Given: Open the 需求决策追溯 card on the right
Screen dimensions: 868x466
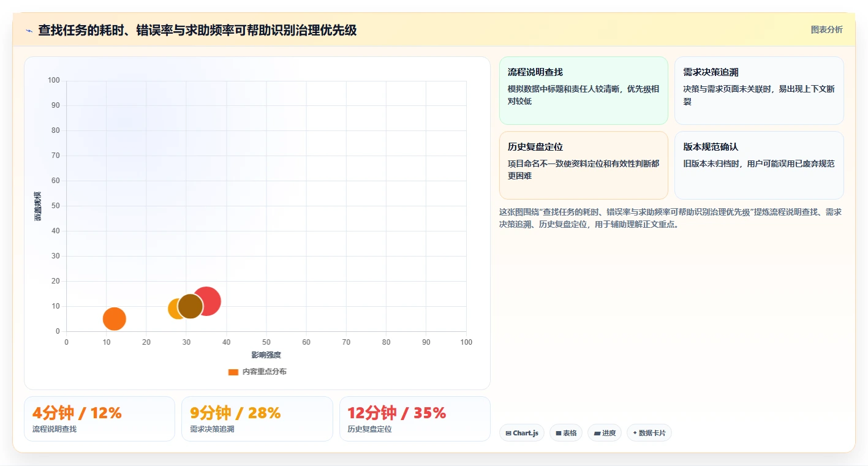Looking at the screenshot, I should pos(759,91).
